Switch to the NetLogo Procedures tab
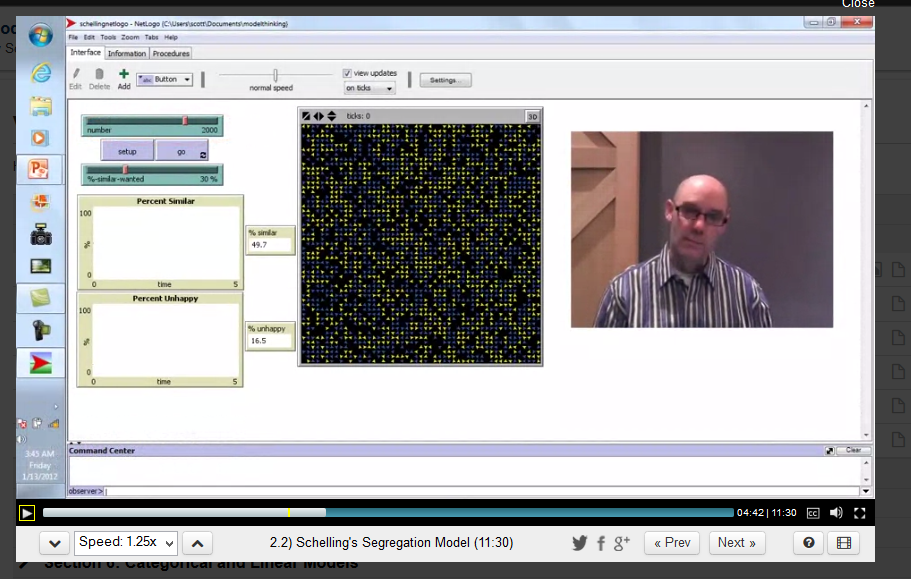This screenshot has height=579, width=911. pos(171,53)
